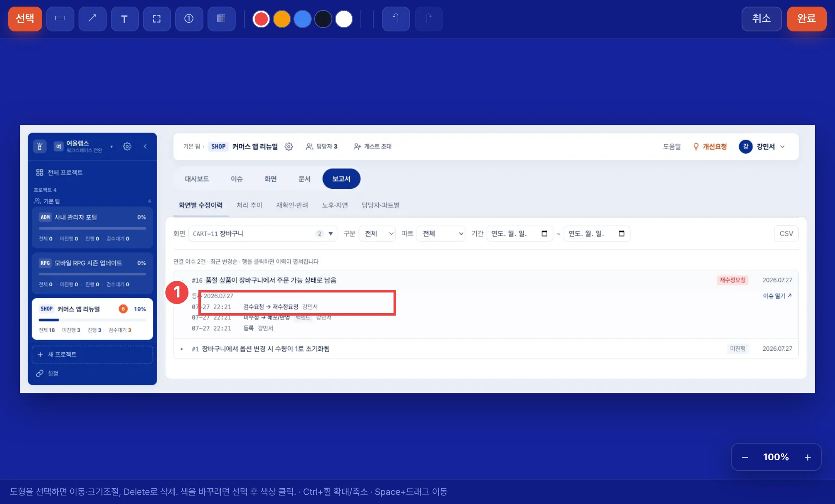Open project settings gear beside 커머스 앱 리뉴얼

[289, 147]
